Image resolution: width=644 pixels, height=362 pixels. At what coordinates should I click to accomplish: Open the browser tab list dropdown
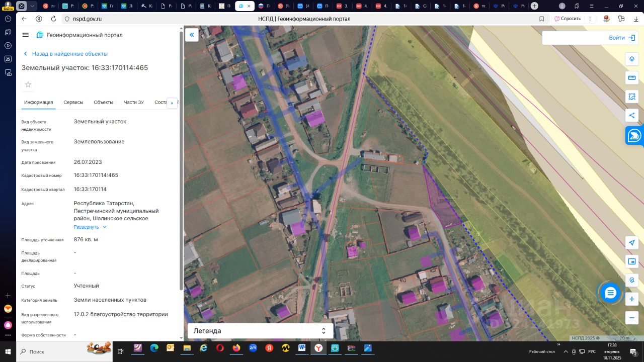pos(33,6)
